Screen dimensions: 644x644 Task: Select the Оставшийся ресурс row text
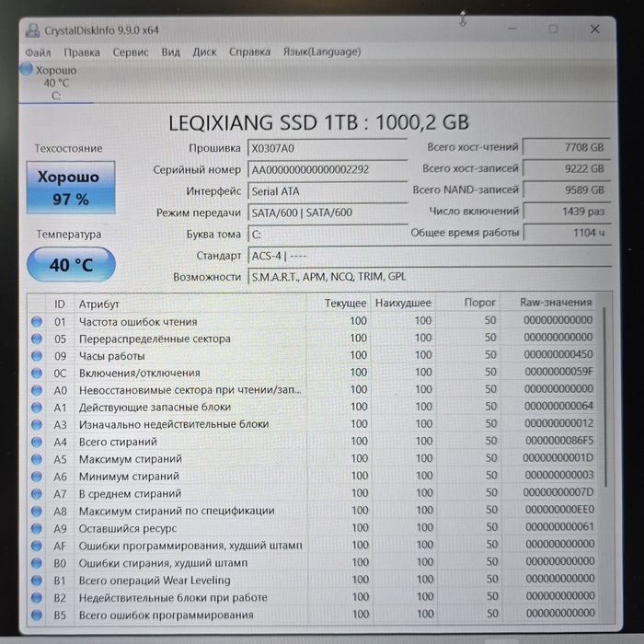[x=128, y=528]
